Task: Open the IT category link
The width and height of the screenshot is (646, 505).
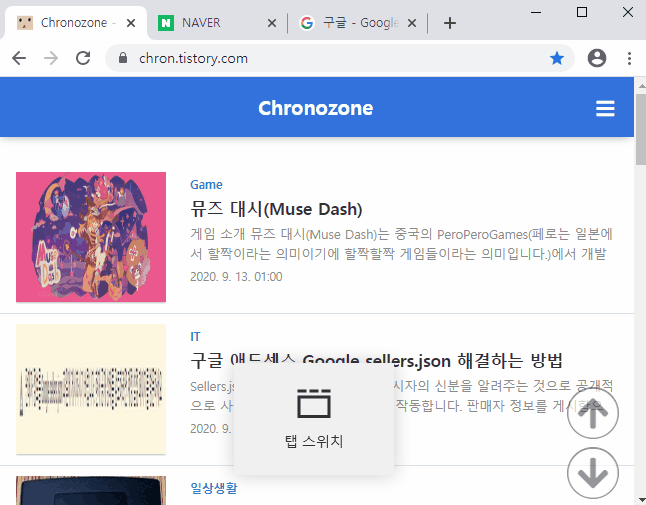Action: coord(195,337)
